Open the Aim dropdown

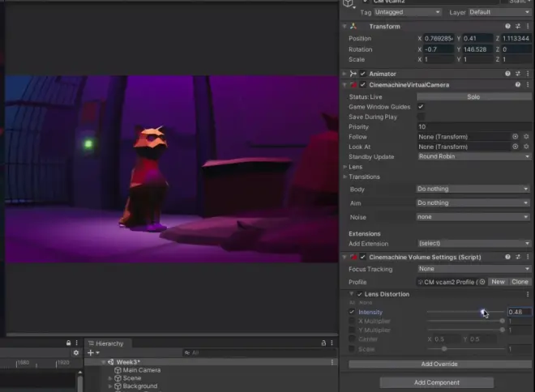coord(473,202)
